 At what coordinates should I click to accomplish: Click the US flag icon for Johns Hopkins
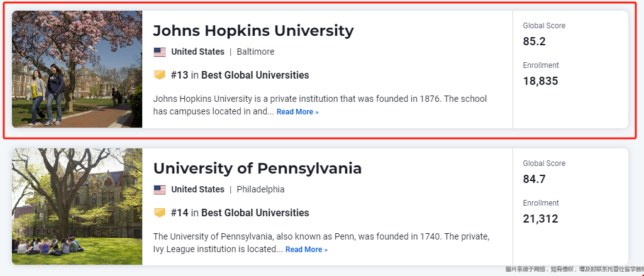point(160,52)
